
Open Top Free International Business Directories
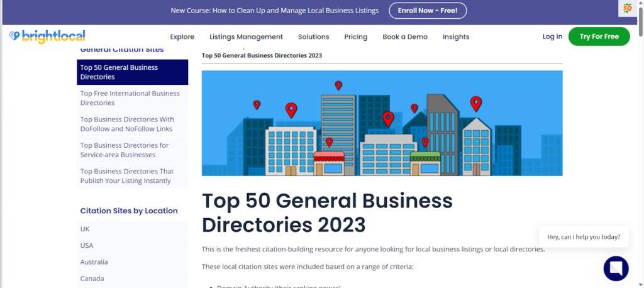pos(132,98)
